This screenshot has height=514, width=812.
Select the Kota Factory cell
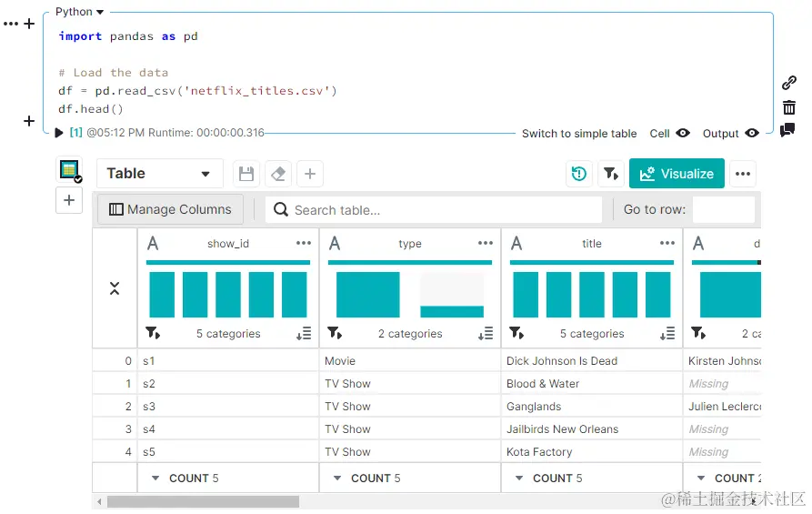pos(591,452)
